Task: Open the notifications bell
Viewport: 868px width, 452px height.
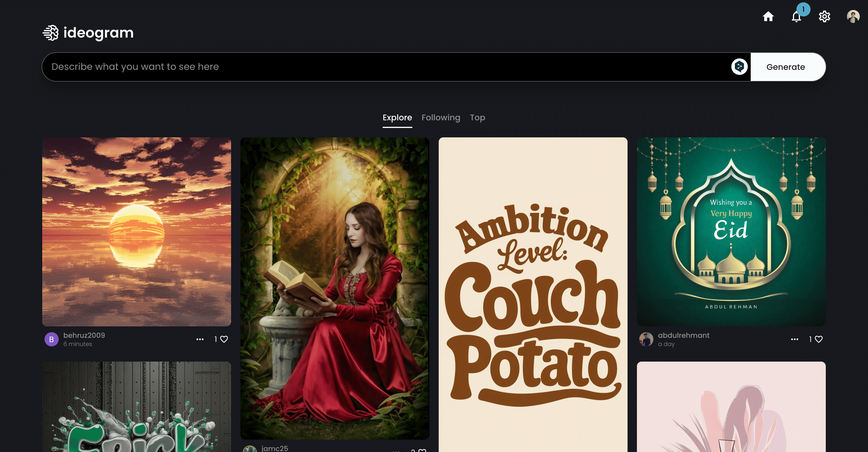Action: coord(796,16)
